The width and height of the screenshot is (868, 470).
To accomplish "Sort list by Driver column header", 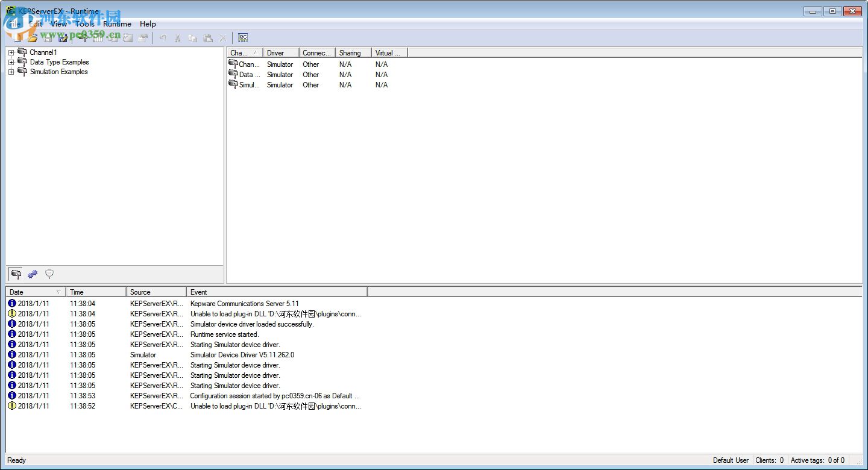I will click(x=281, y=53).
